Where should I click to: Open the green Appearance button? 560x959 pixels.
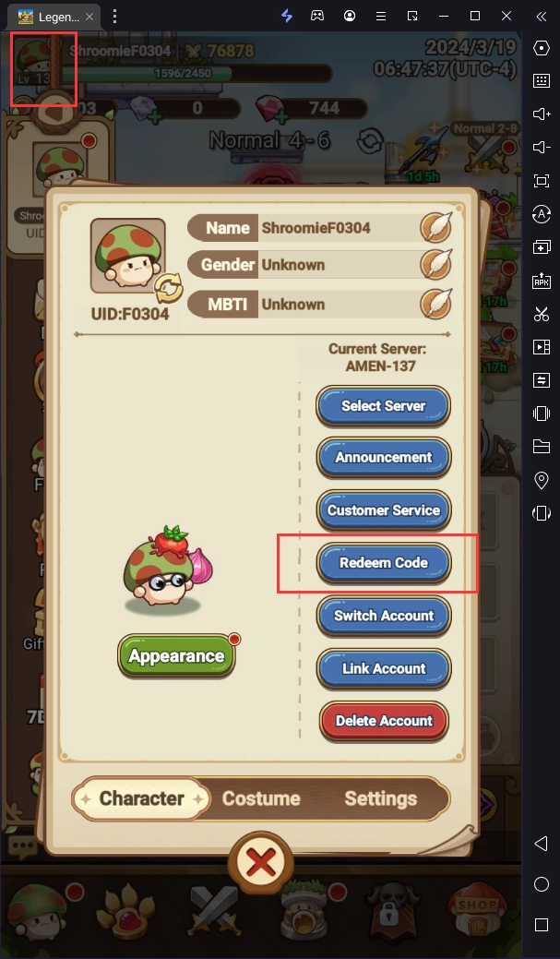pos(177,655)
